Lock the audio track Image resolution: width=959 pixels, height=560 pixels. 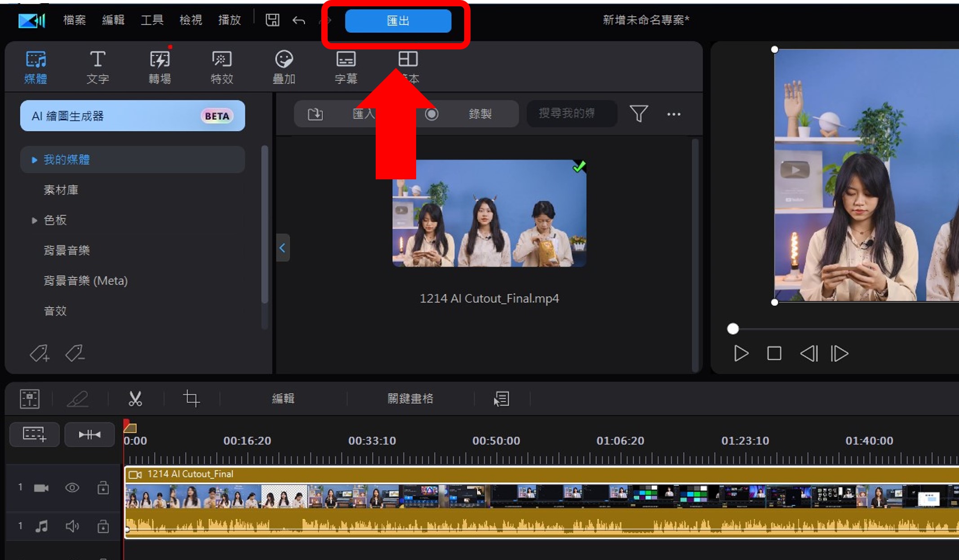click(x=102, y=526)
